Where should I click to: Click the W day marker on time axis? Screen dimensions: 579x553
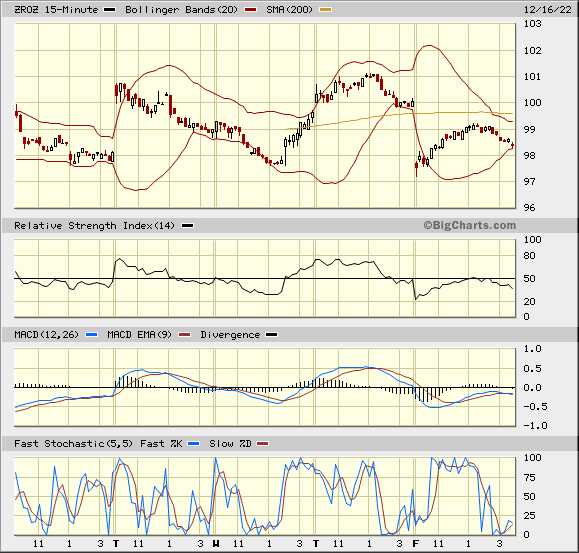tap(216, 544)
